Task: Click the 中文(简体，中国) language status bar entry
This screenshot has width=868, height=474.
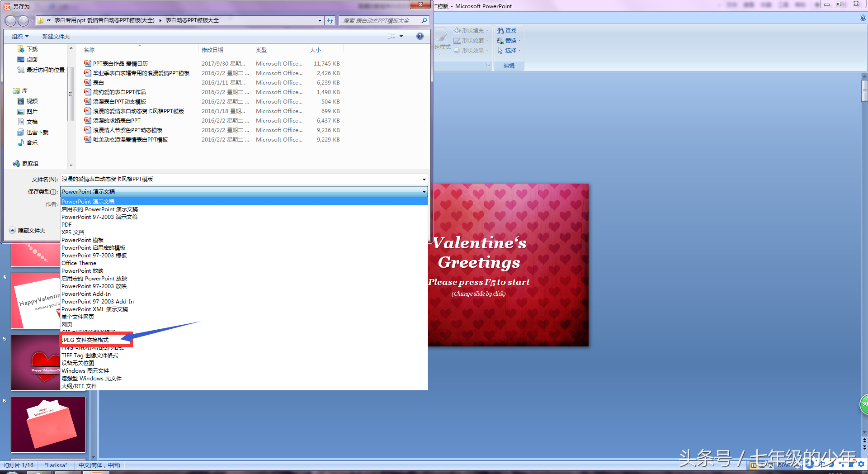Action: tap(99, 465)
